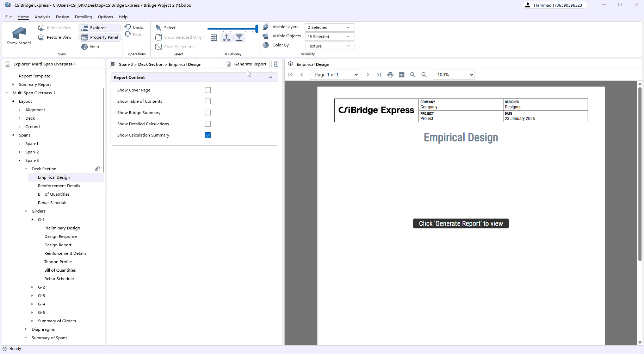Select the extrude section icon in 3D Display
644x354 pixels.
pyautogui.click(x=240, y=38)
